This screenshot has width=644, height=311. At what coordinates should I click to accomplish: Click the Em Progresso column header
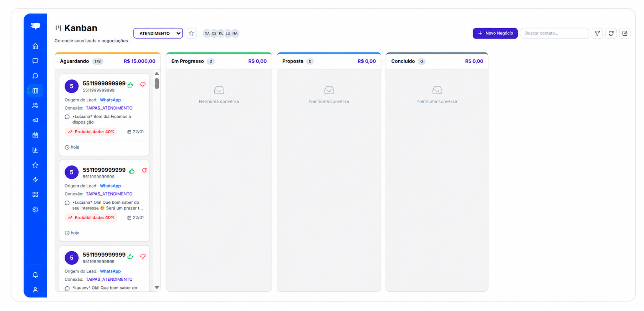click(219, 61)
